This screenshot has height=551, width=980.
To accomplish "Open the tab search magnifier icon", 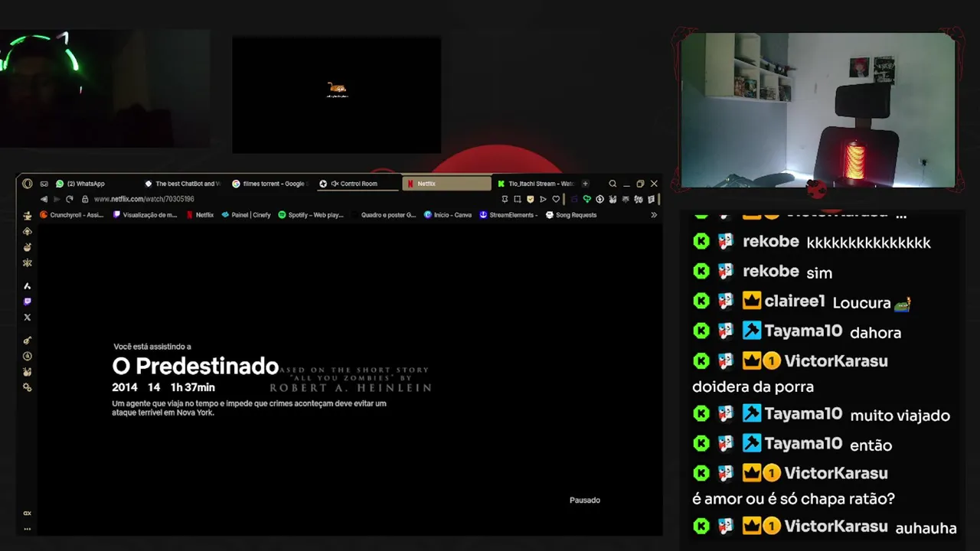I will click(x=612, y=184).
